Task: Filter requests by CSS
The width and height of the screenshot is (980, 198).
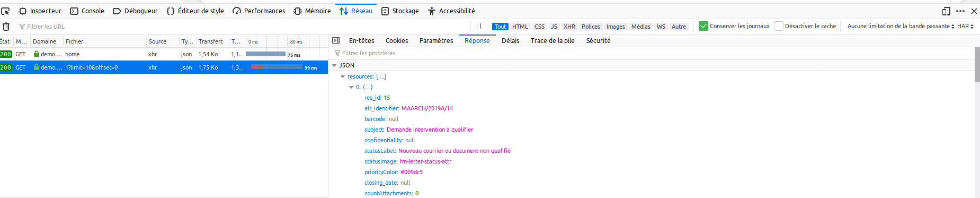Action: (x=539, y=27)
